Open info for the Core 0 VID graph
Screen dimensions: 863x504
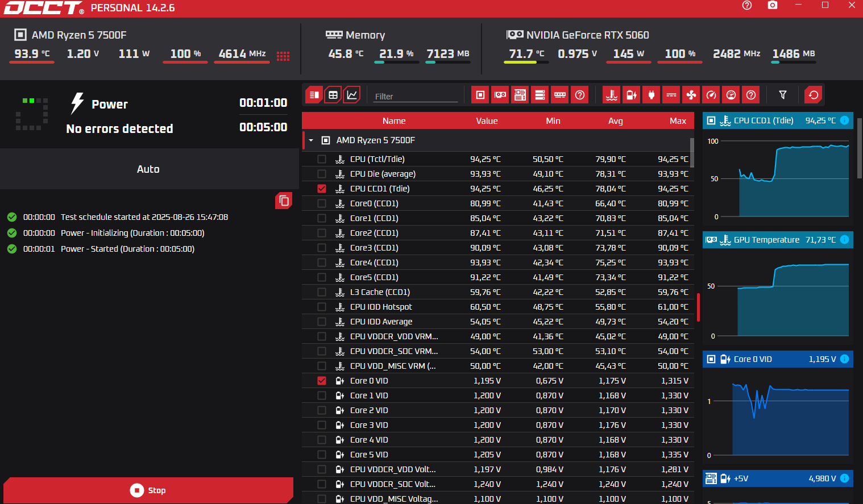point(844,359)
